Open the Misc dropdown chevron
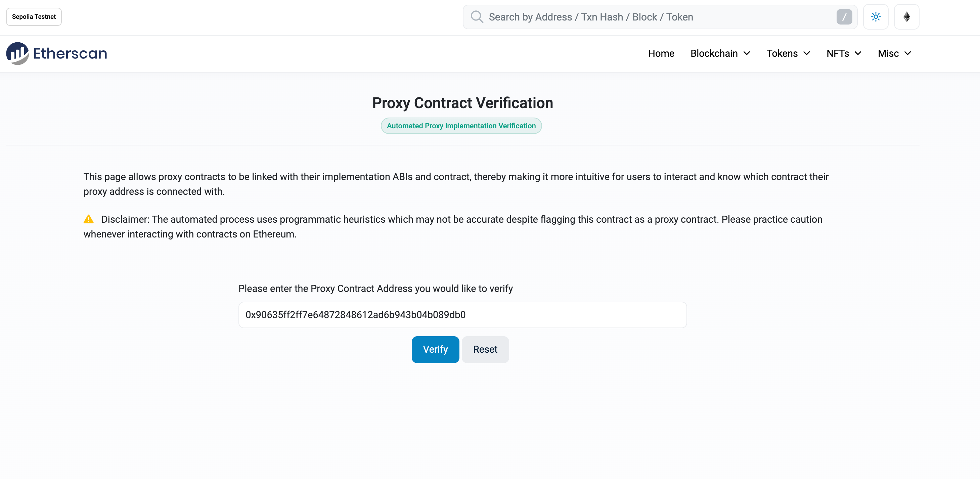The height and width of the screenshot is (479, 980). click(x=908, y=53)
